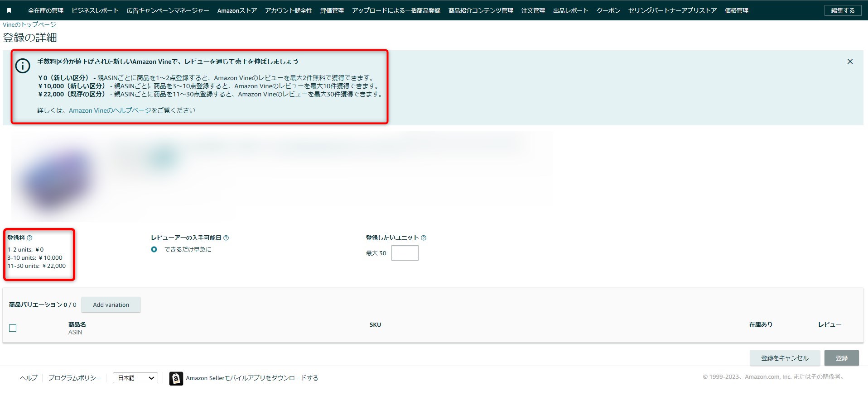Viewport: 868px width, 400px height.
Task: Open アカウント健全性 menu item
Action: point(289,10)
